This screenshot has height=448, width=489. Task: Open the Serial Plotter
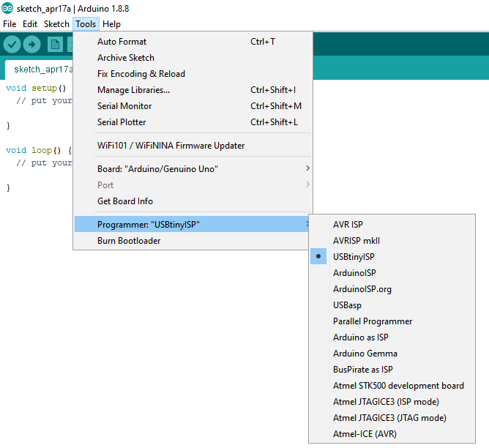pos(193,122)
